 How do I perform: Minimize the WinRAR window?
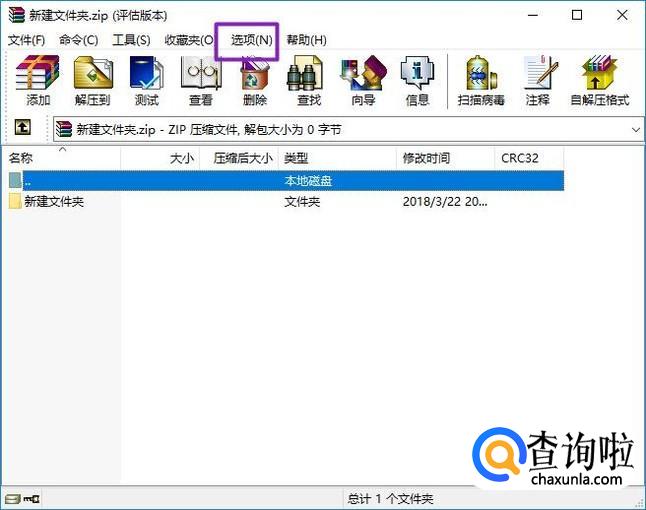click(x=533, y=15)
